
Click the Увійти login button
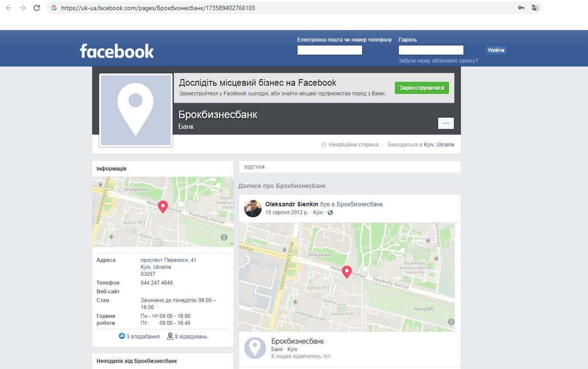496,50
